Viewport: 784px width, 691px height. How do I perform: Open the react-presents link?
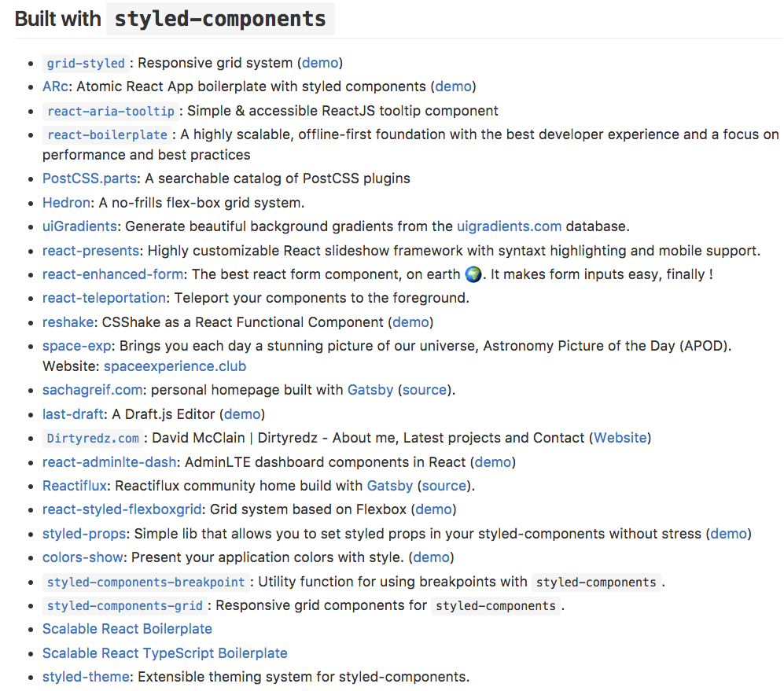pos(91,251)
